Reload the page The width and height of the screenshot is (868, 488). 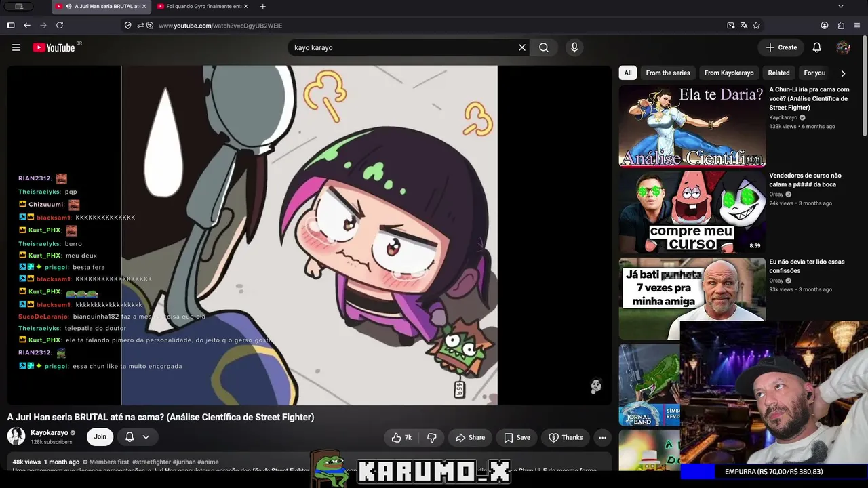(60, 25)
